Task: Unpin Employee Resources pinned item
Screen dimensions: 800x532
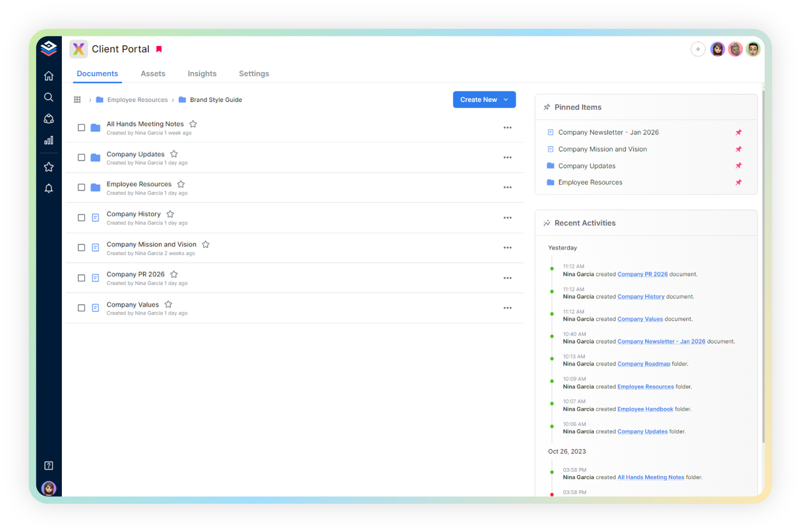Action: (739, 182)
